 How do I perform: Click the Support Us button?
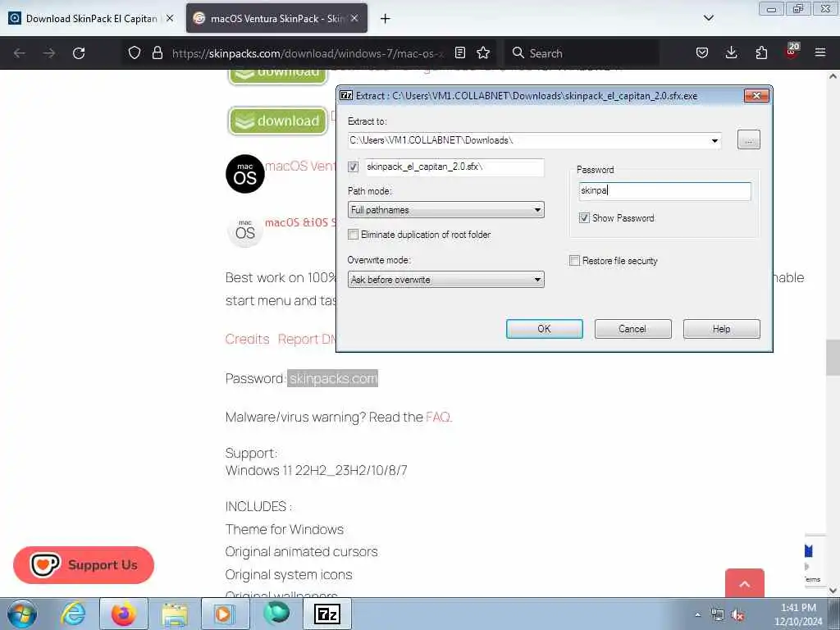[84, 565]
